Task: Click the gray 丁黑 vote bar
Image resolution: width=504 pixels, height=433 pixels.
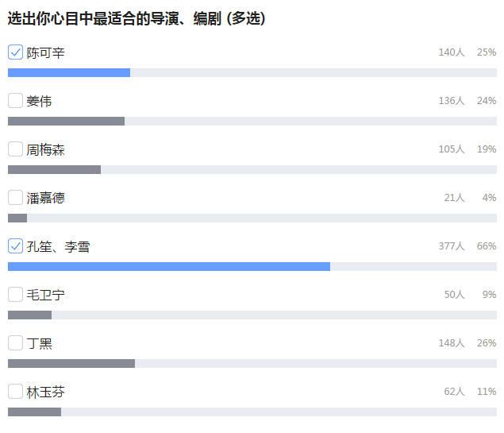Action: (71, 363)
